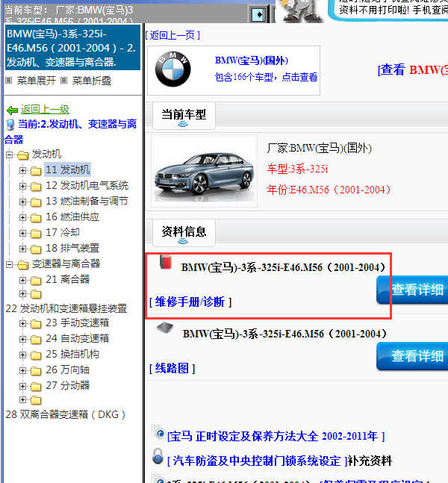Collapse the 变速器与离合器 folder

pos(10,264)
